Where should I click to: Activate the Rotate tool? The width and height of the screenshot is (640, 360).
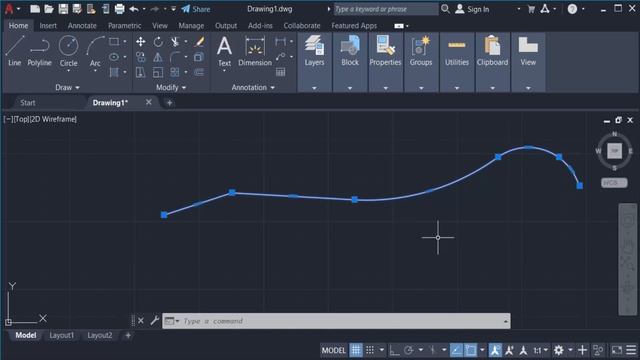[158, 42]
